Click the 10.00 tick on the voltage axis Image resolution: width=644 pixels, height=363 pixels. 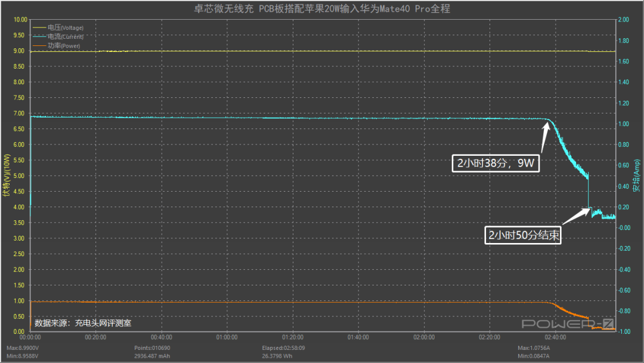20,20
